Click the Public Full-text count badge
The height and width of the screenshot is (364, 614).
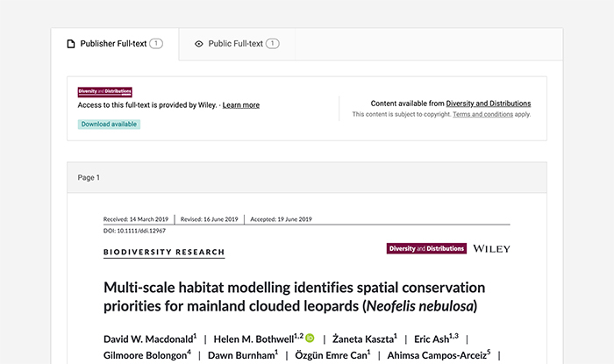(x=272, y=43)
